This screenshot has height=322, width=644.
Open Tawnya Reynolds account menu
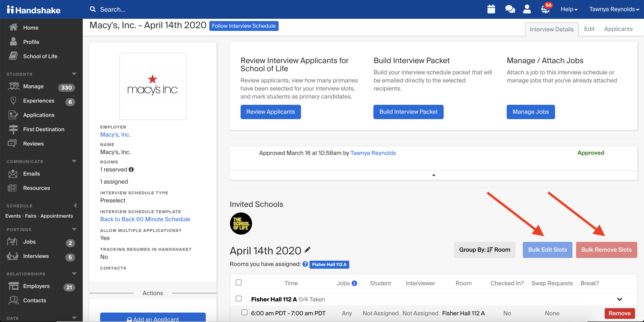614,9
